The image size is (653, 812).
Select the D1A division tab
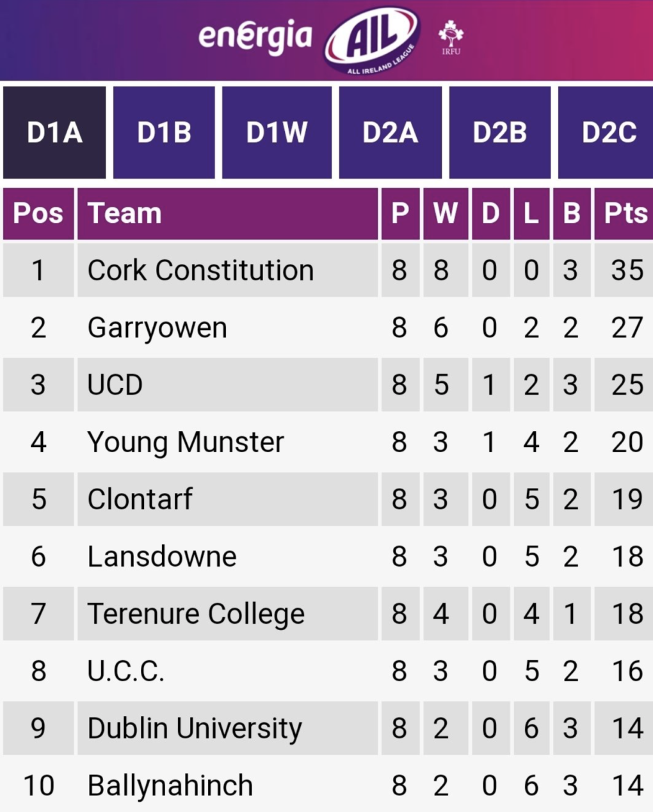(54, 133)
